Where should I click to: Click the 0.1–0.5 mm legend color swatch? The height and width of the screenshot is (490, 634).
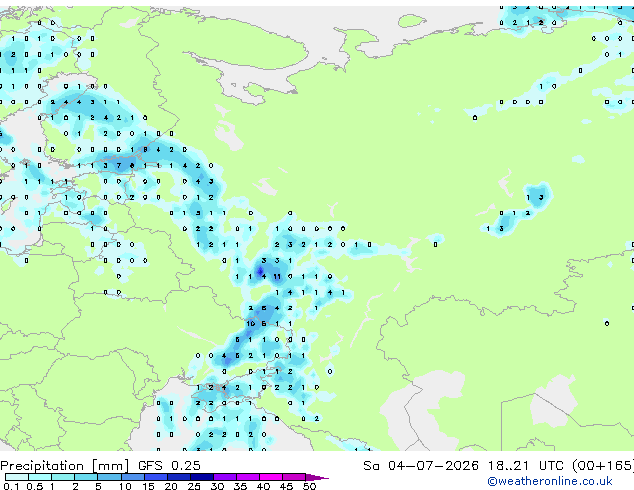(17, 477)
